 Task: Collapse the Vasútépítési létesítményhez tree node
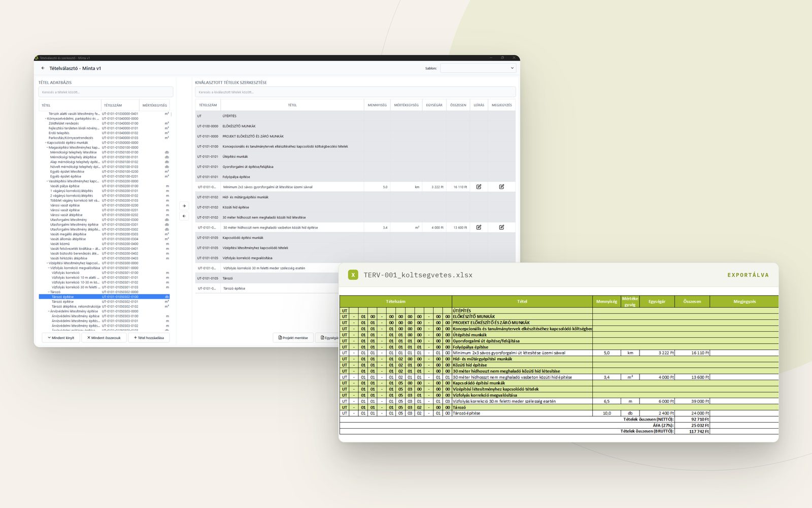coord(47,181)
